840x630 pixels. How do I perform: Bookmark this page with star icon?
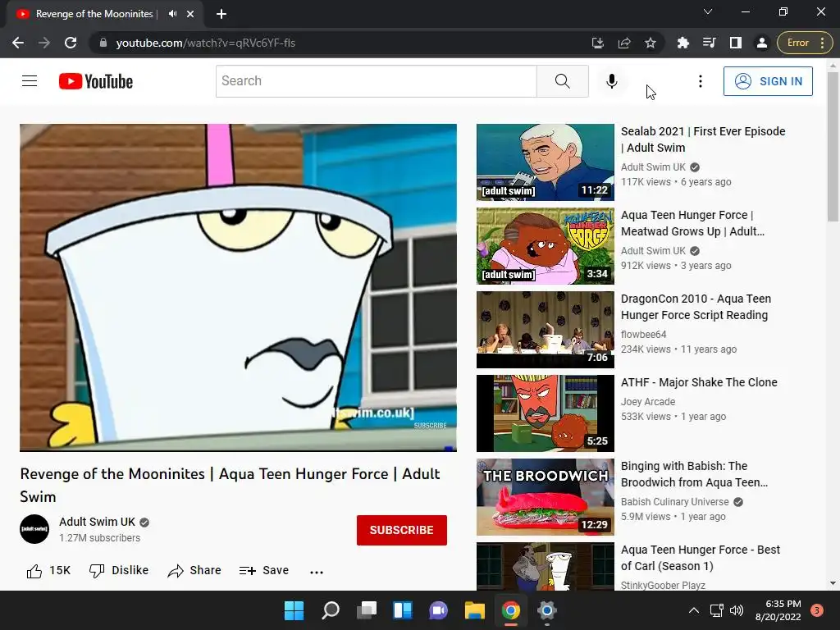pos(651,43)
